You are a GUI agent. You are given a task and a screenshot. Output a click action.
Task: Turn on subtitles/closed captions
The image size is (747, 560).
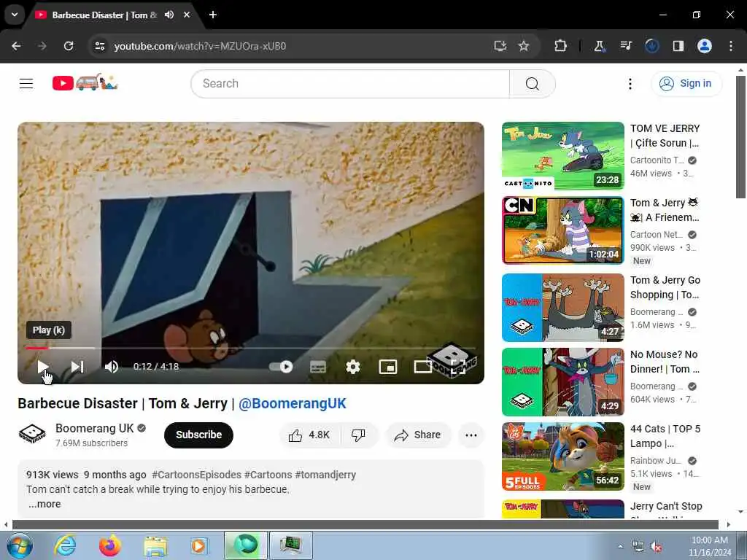point(318,367)
